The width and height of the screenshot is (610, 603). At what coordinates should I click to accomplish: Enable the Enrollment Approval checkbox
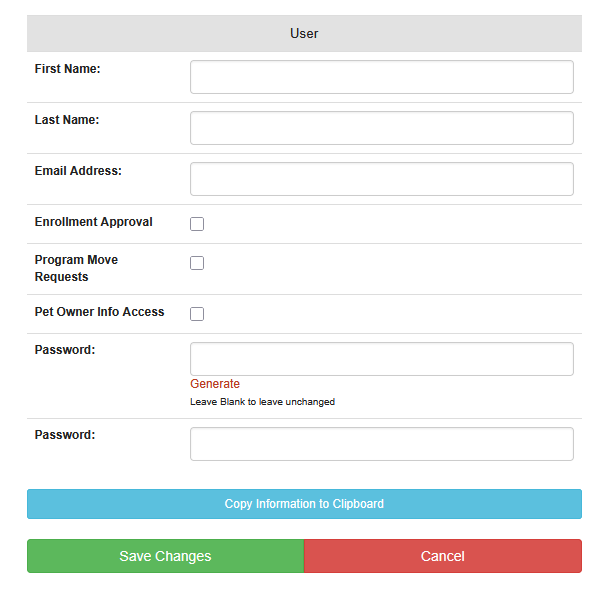tap(197, 224)
